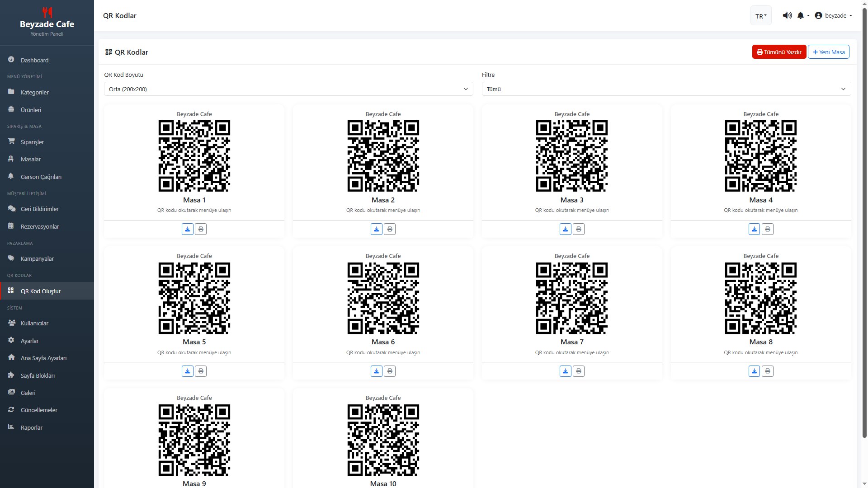Viewport: 868px width, 488px height.
Task: Expand the Filtre dropdown
Action: [666, 89]
